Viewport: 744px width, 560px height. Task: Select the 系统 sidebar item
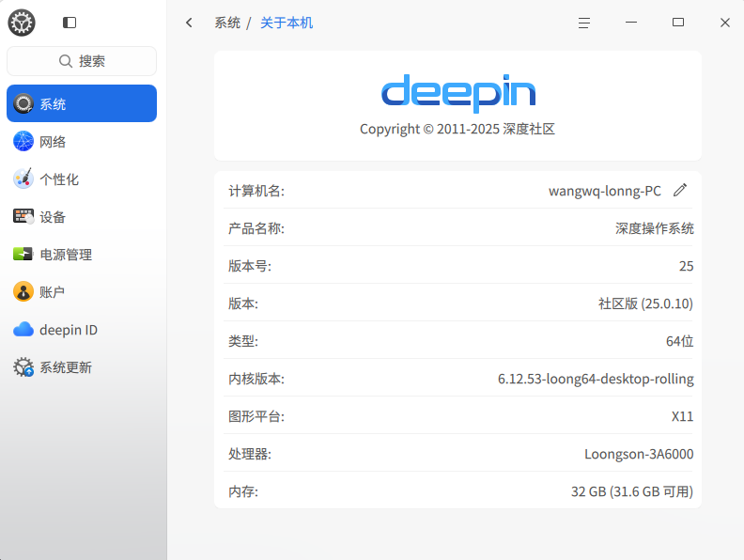click(x=82, y=103)
